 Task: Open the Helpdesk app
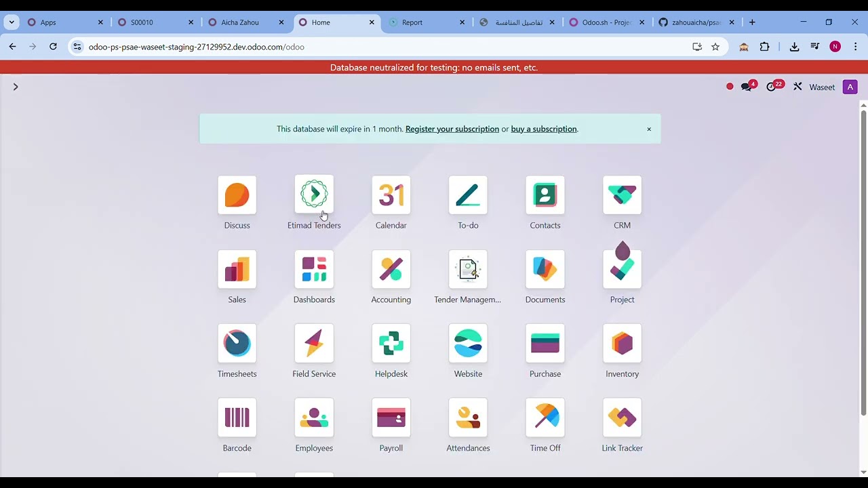(391, 344)
